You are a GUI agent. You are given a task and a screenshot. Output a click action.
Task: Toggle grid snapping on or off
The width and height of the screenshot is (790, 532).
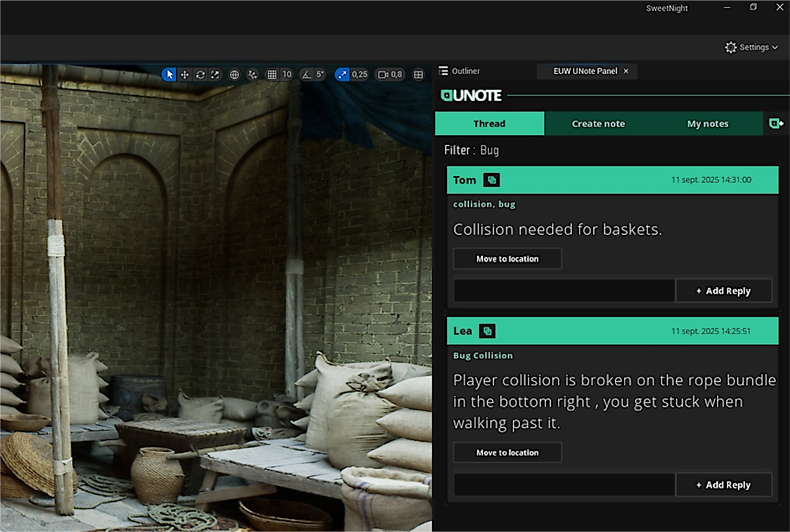click(x=272, y=75)
